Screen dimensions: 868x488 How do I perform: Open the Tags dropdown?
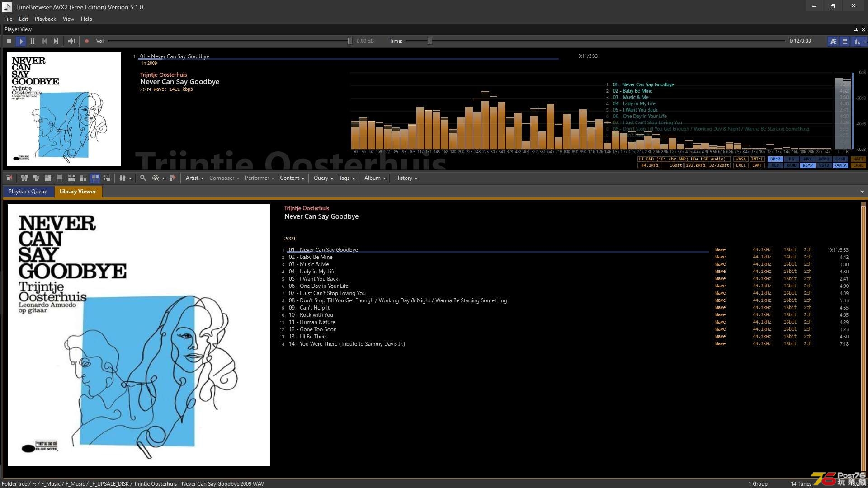coord(347,178)
